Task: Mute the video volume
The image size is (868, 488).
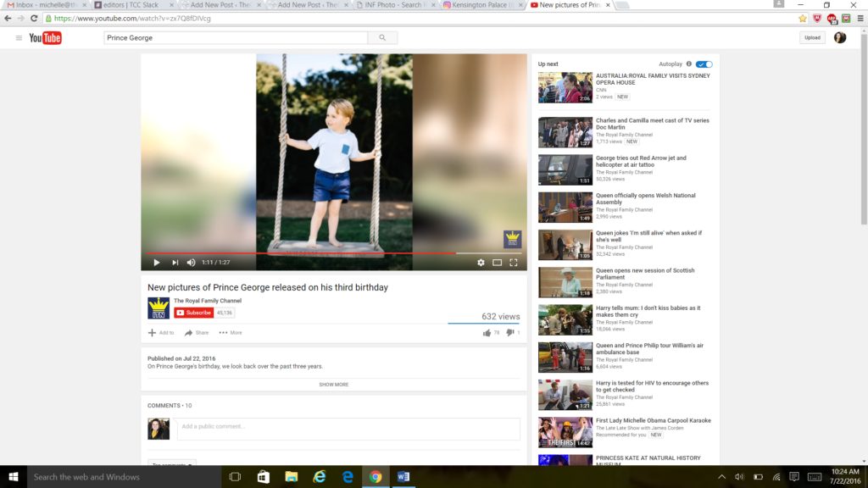Action: point(192,263)
